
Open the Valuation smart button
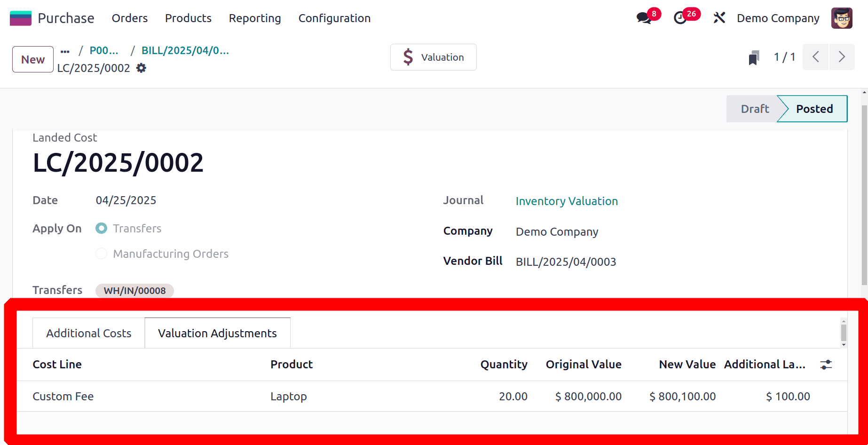point(433,57)
